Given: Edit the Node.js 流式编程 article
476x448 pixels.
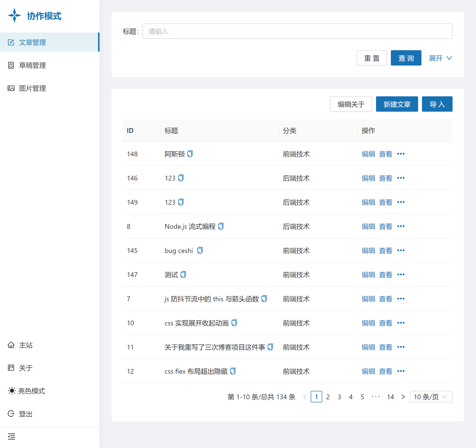Looking at the screenshot, I should [x=368, y=226].
